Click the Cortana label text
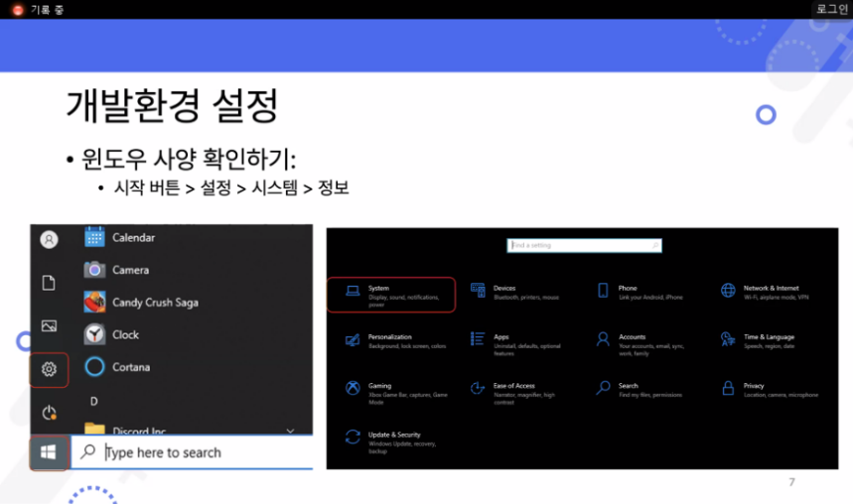 pos(131,367)
